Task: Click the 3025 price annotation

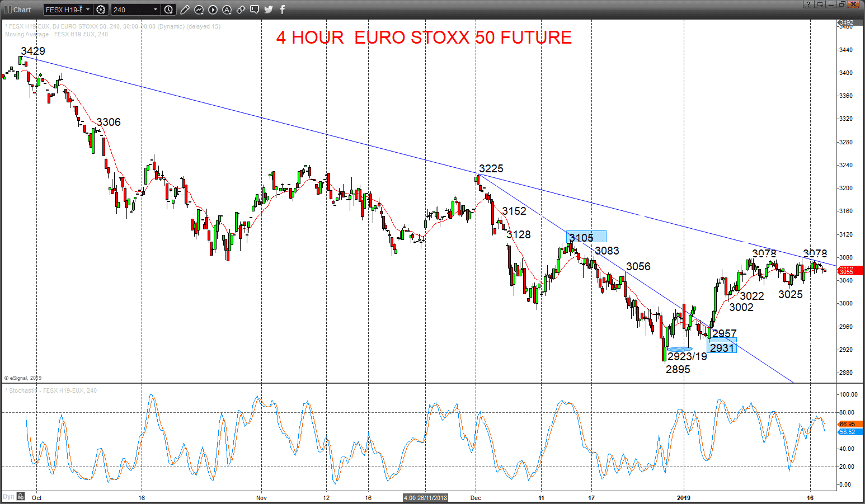Action: (x=791, y=294)
